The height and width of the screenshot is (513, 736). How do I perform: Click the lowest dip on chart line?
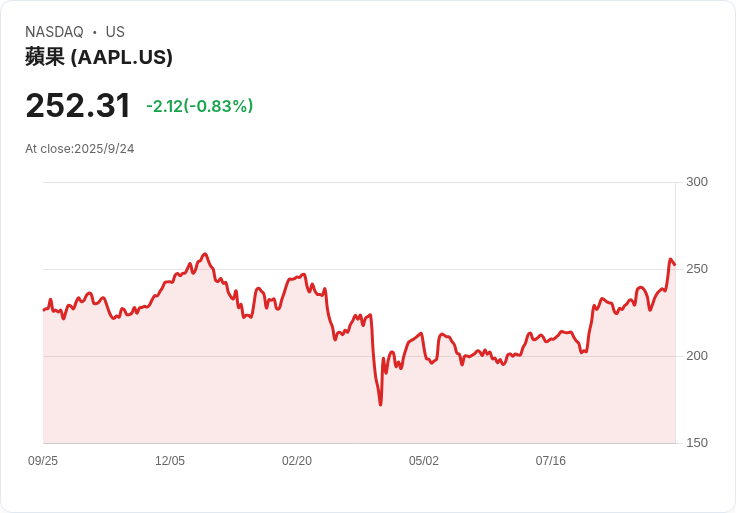380,404
